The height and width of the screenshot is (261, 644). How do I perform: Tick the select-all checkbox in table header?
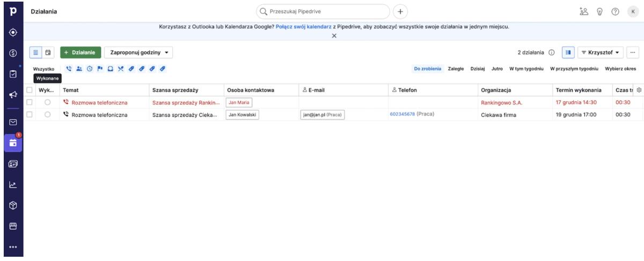(x=30, y=91)
